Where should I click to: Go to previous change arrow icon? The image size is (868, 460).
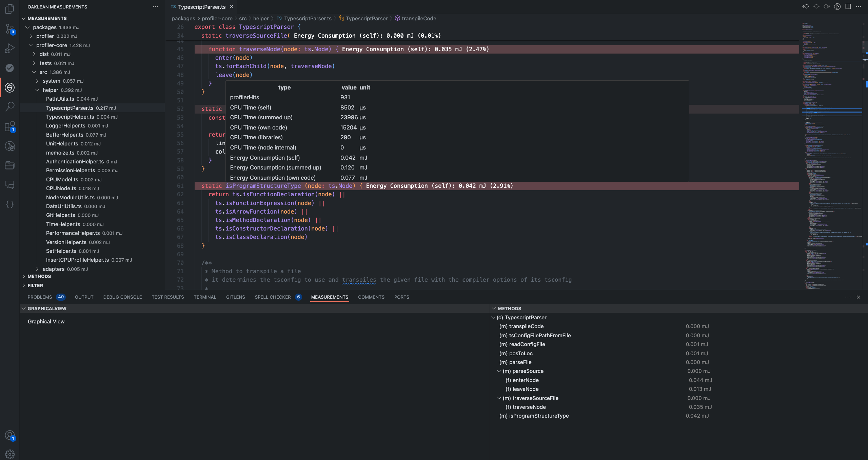(805, 6)
